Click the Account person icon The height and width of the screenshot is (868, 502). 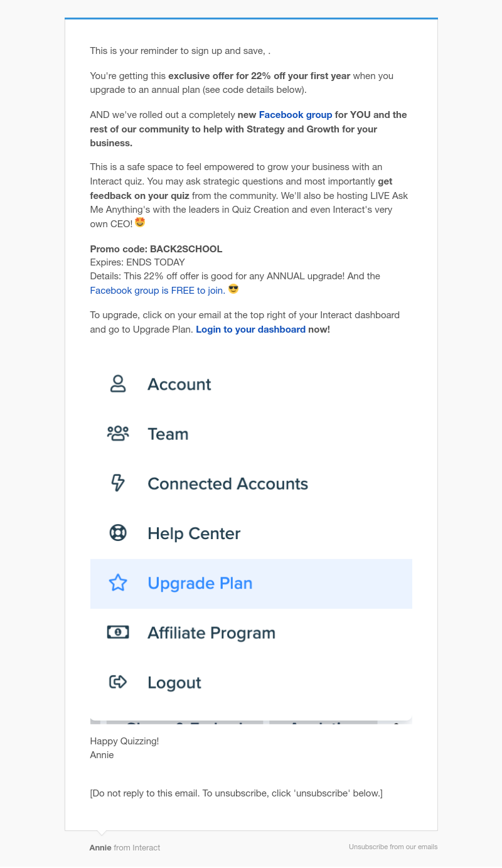click(x=118, y=384)
